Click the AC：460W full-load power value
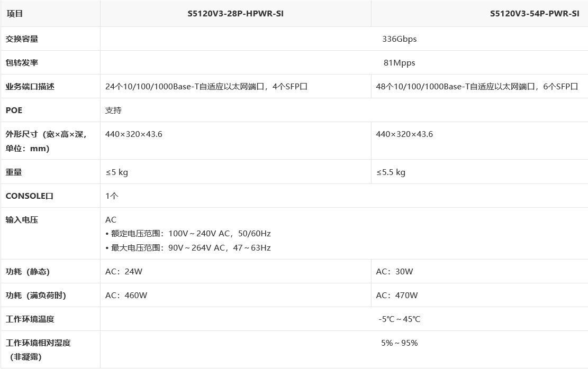 coord(126,296)
